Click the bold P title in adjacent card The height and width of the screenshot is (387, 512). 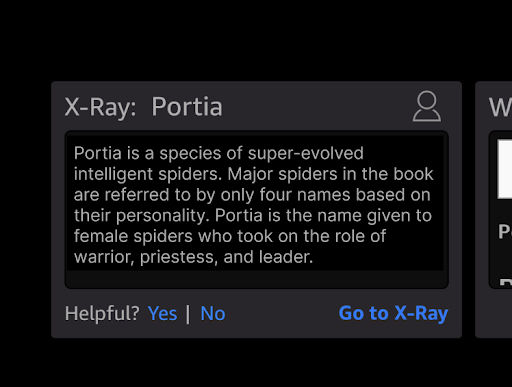(505, 231)
